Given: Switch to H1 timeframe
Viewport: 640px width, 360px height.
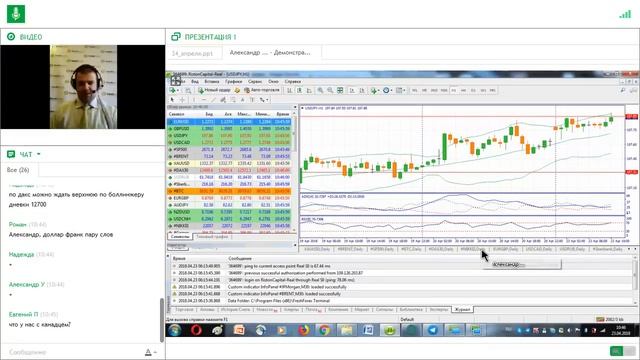Looking at the screenshot, I should [x=453, y=90].
